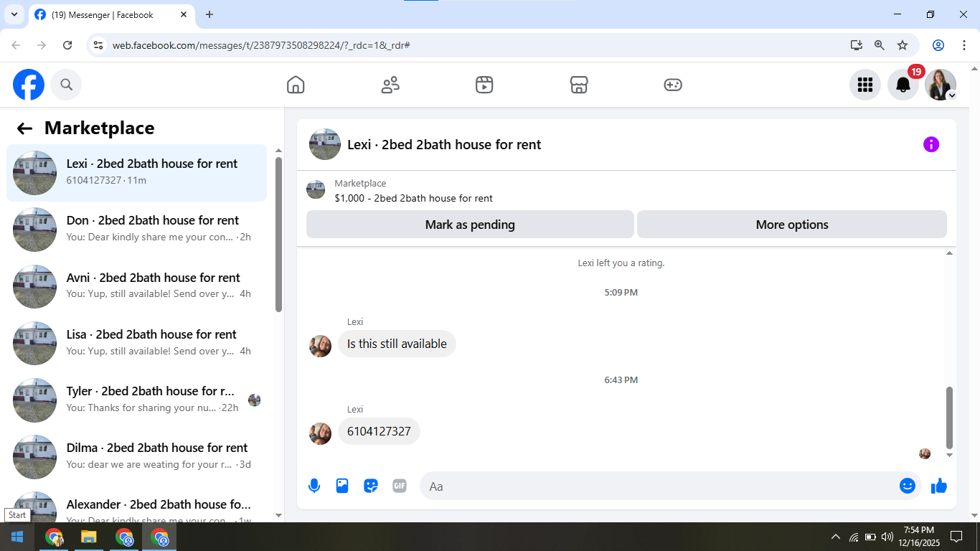Click the message text field
The height and width of the screenshot is (551, 980).
[659, 486]
